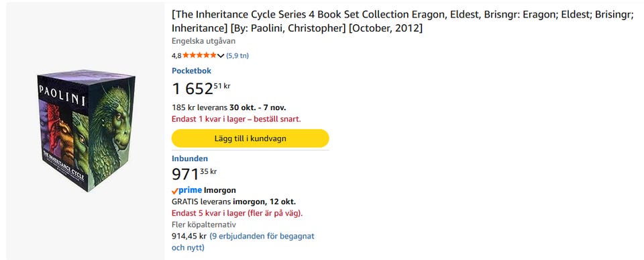This screenshot has width=644, height=260.
Task: Open the Inheritance Cycle product title link
Action: (x=402, y=21)
